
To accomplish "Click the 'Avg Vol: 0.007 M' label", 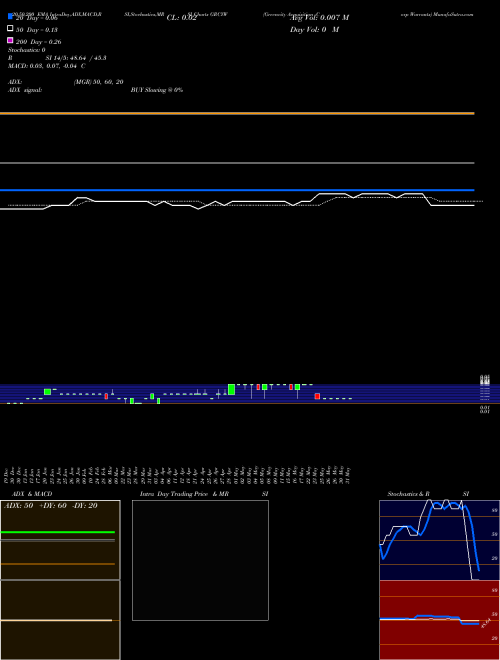I will (x=319, y=18).
